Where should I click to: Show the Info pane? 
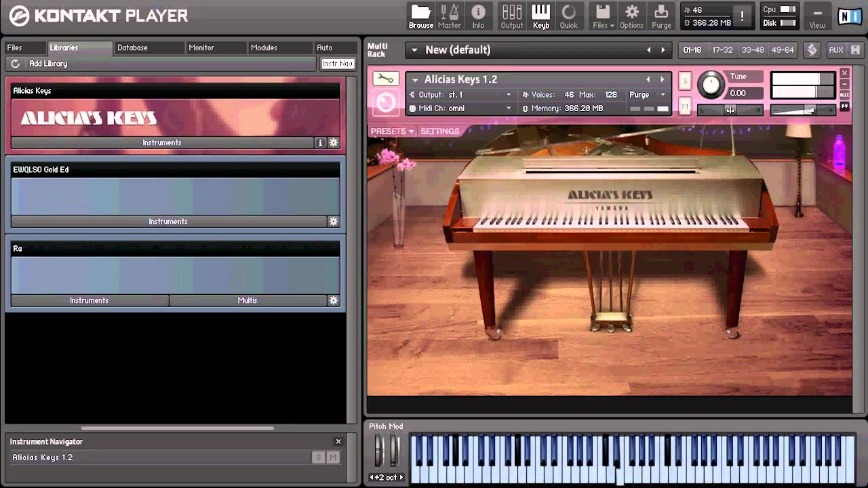[x=478, y=16]
